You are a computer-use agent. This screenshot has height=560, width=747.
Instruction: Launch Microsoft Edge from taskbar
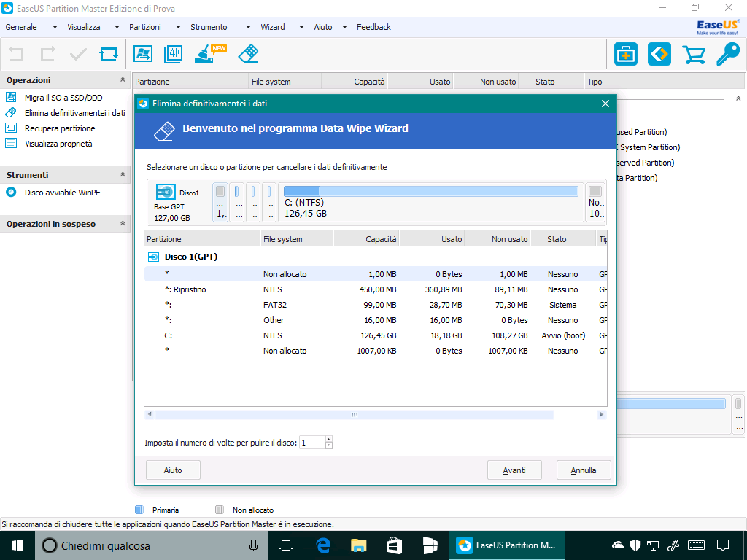pyautogui.click(x=323, y=545)
